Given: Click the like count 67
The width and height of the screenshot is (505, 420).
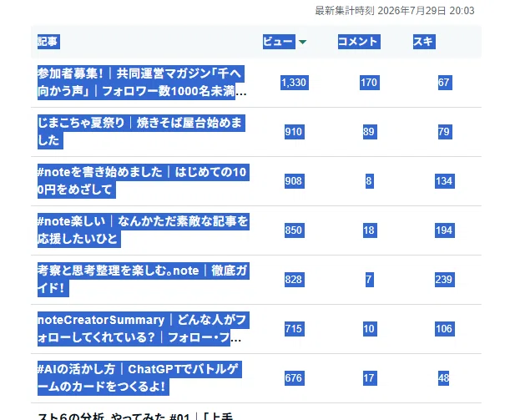Looking at the screenshot, I should click(x=445, y=83).
